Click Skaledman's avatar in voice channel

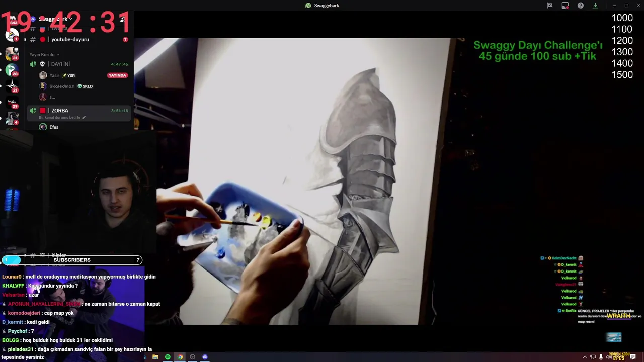[x=43, y=86]
